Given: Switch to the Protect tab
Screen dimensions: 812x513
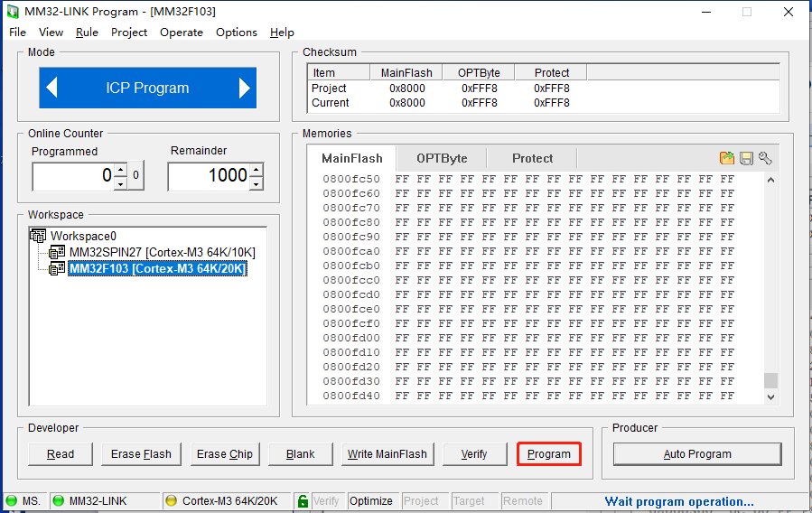Looking at the screenshot, I should pyautogui.click(x=532, y=158).
